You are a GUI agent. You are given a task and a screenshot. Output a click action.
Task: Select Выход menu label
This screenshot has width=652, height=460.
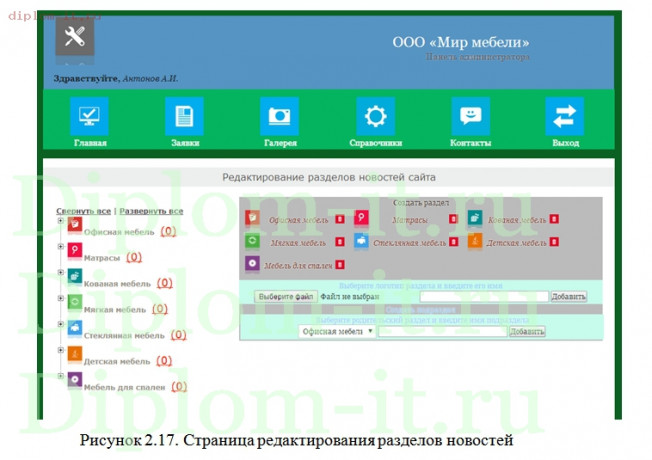[x=566, y=143]
